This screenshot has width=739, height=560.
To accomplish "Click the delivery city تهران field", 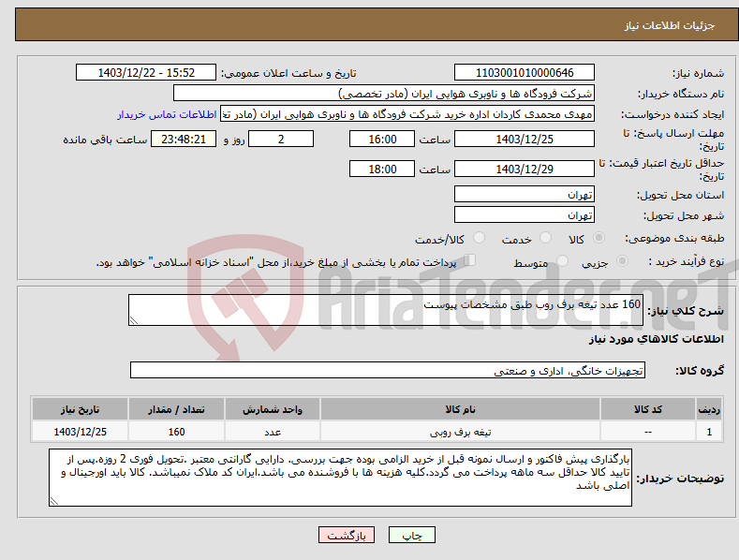I will (525, 215).
